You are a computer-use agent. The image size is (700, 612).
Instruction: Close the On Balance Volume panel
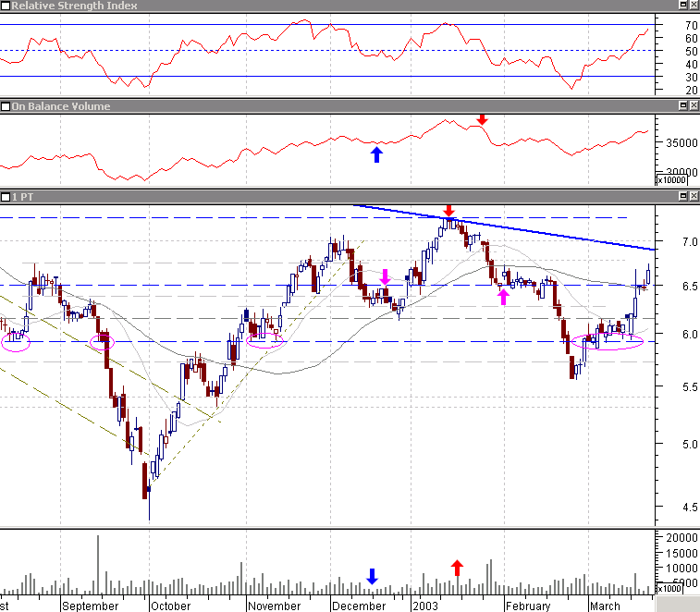tap(694, 105)
